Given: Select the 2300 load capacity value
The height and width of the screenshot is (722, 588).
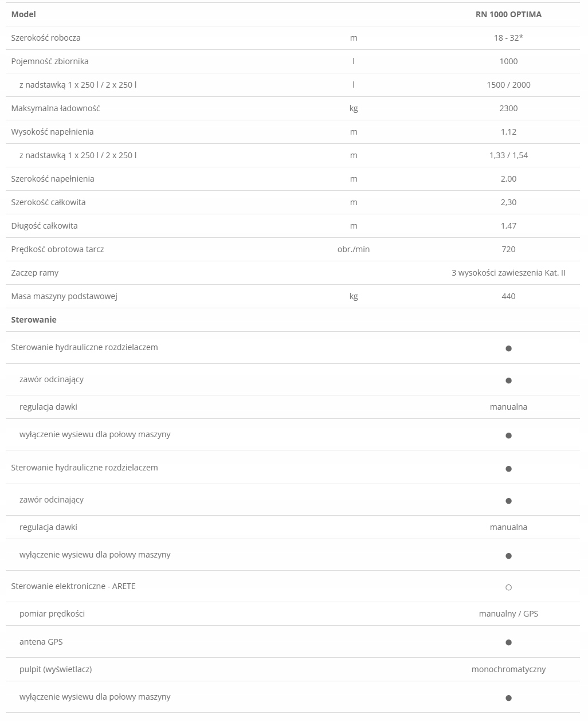Looking at the screenshot, I should click(508, 108).
